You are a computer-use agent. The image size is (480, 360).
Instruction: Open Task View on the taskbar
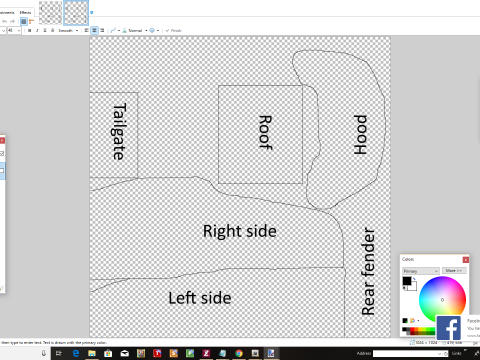[59, 353]
